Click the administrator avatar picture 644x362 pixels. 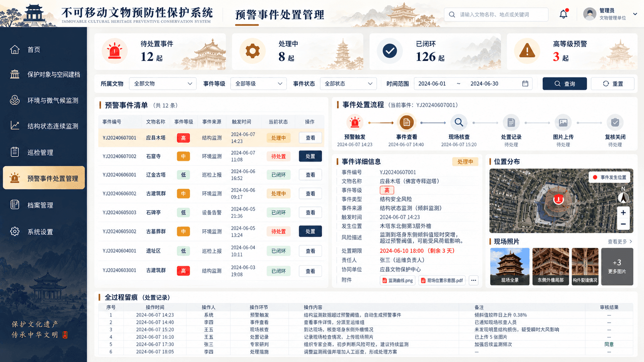point(590,14)
